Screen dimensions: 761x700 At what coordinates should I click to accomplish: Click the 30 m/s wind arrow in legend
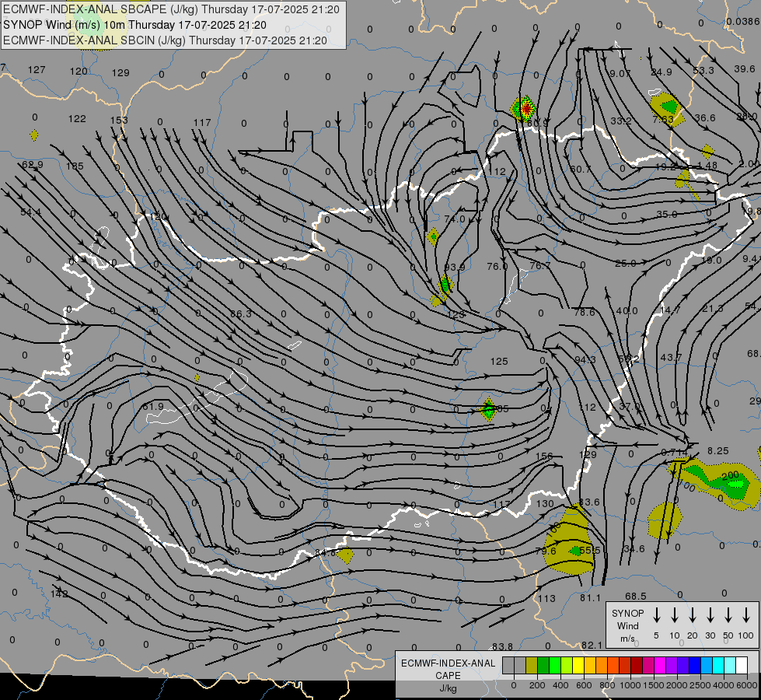(x=710, y=614)
